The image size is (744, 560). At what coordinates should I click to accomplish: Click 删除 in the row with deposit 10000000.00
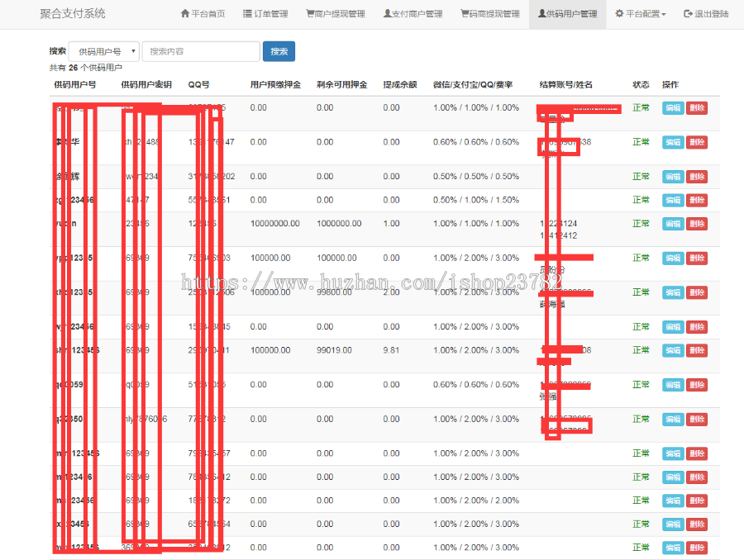click(697, 224)
